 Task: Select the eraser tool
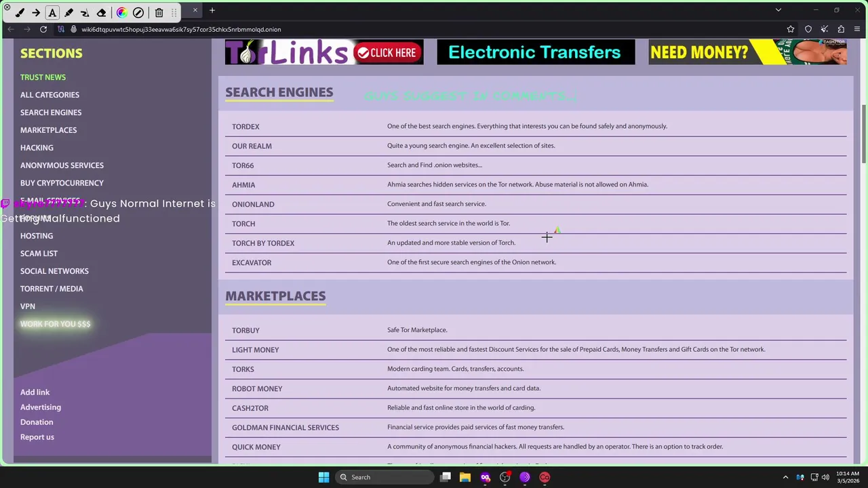[x=101, y=12]
